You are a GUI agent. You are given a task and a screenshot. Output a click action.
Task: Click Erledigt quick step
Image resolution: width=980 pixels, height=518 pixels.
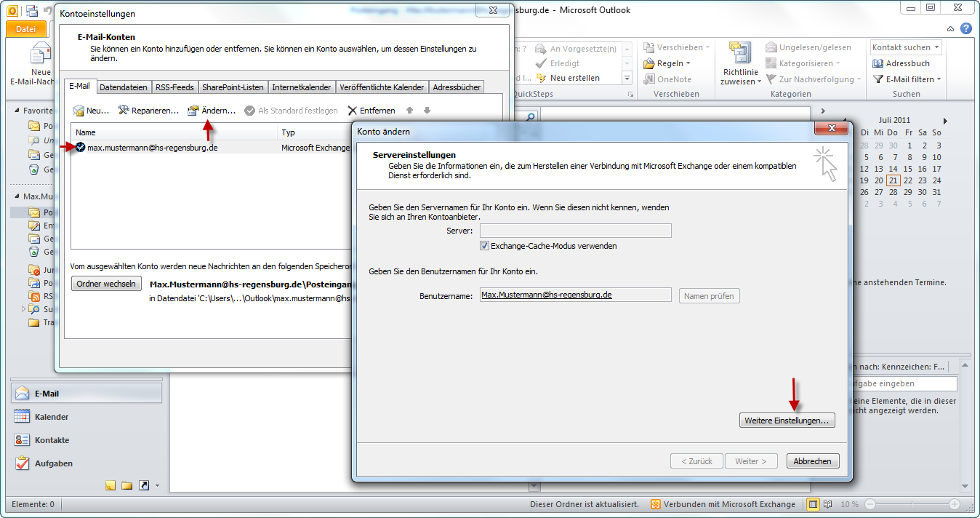(x=558, y=63)
